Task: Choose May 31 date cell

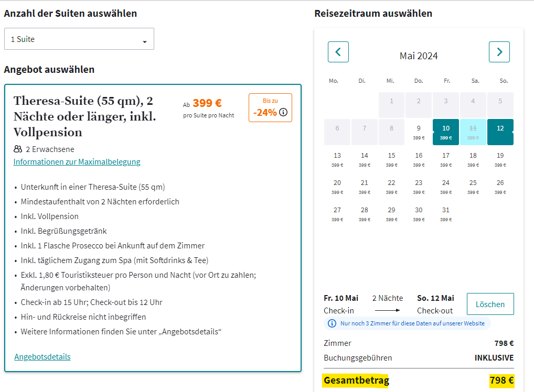Action: click(446, 214)
